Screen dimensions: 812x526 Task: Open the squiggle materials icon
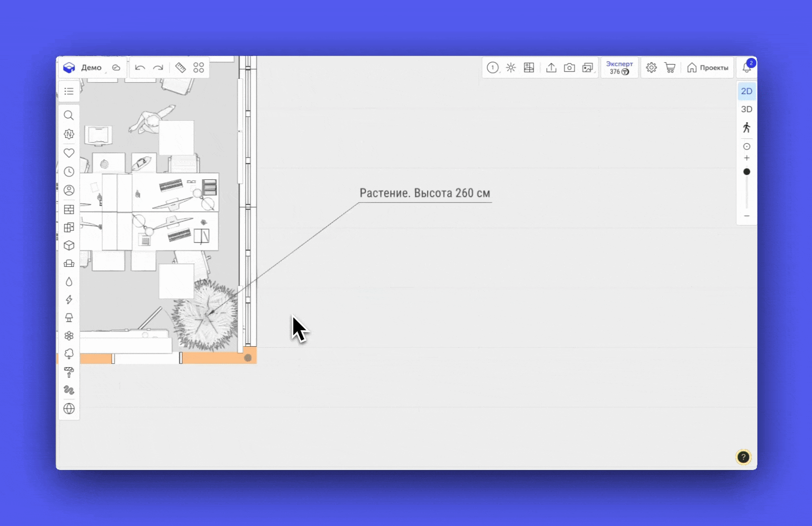click(69, 390)
